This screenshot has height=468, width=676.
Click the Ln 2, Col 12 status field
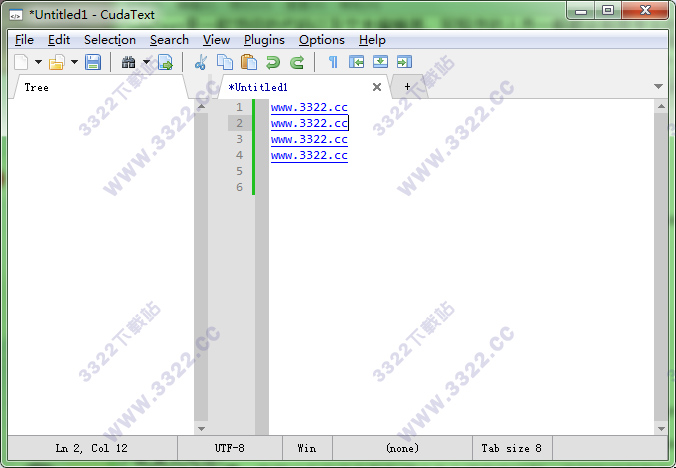(92, 448)
